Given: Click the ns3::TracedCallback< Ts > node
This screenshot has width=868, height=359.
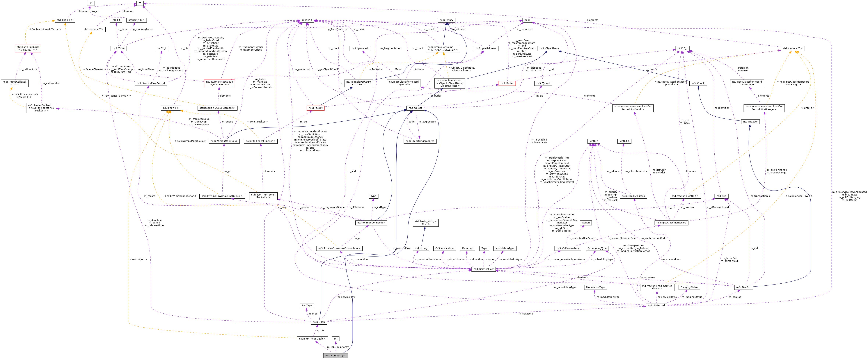Looking at the screenshot, I should (x=15, y=83).
